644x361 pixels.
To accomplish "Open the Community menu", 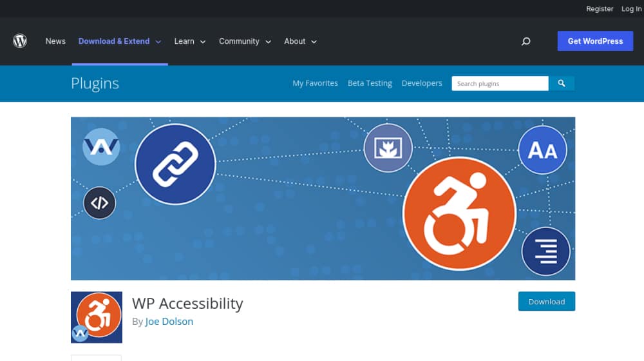I will (x=239, y=41).
